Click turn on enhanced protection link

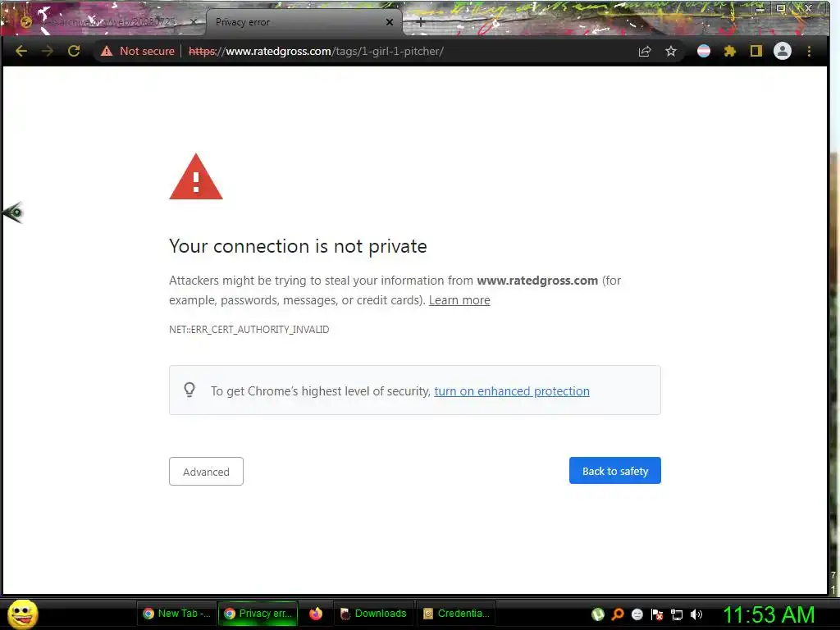click(512, 391)
